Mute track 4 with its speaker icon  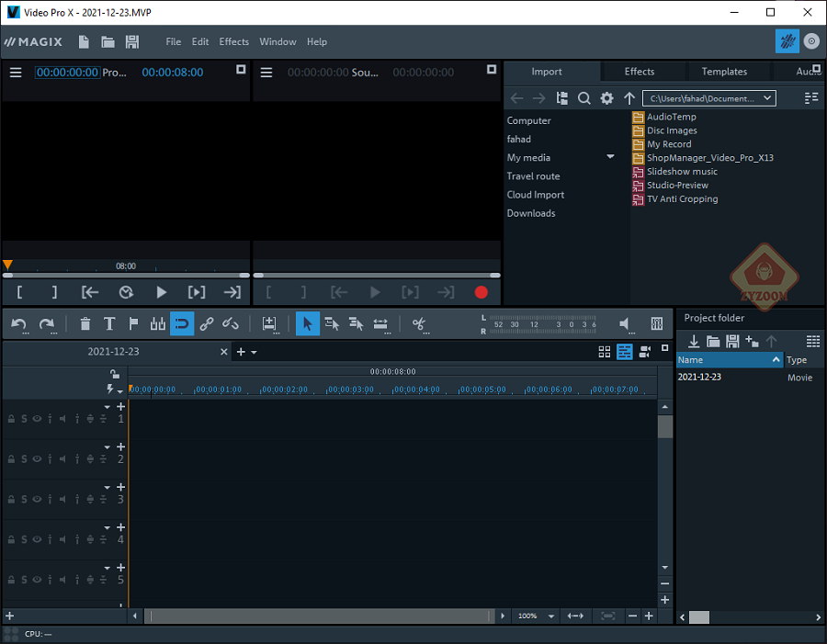click(x=62, y=539)
